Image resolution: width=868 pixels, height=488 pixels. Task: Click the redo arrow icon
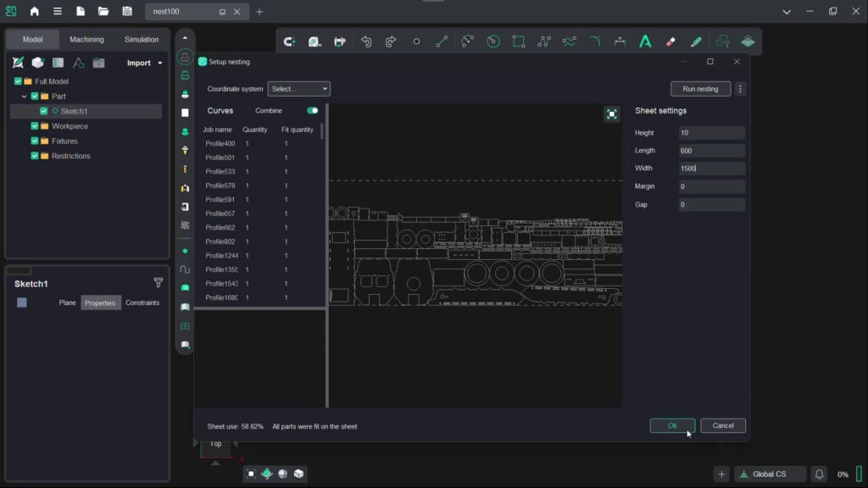[391, 42]
